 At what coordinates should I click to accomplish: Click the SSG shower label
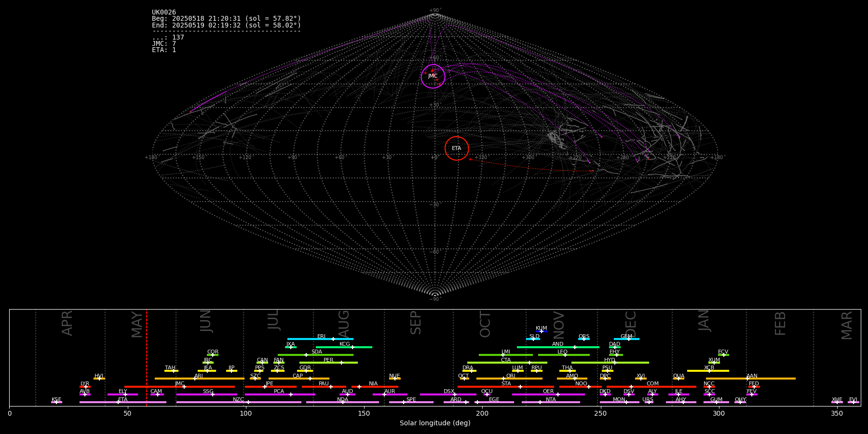pyautogui.click(x=208, y=392)
